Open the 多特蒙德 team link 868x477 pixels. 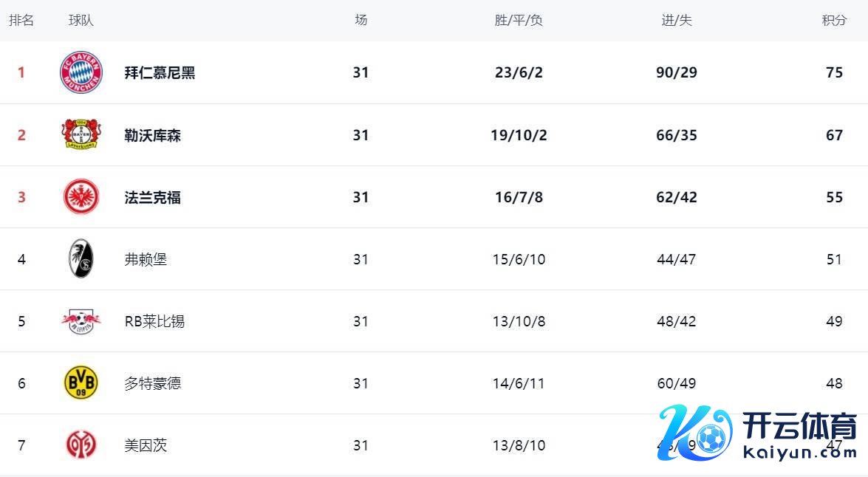coord(152,383)
